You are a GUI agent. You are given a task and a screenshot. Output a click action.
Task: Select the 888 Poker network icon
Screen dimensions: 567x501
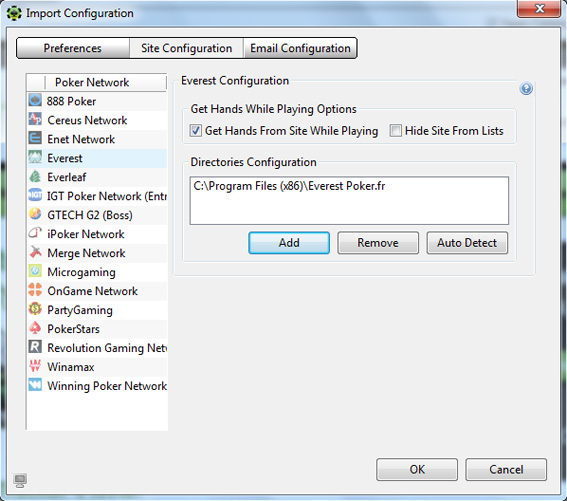(x=35, y=100)
